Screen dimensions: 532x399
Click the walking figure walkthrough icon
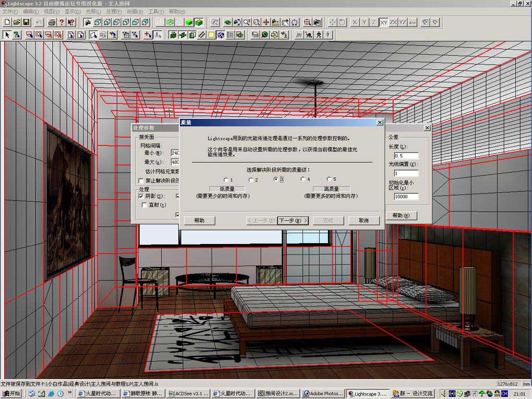coord(318,34)
